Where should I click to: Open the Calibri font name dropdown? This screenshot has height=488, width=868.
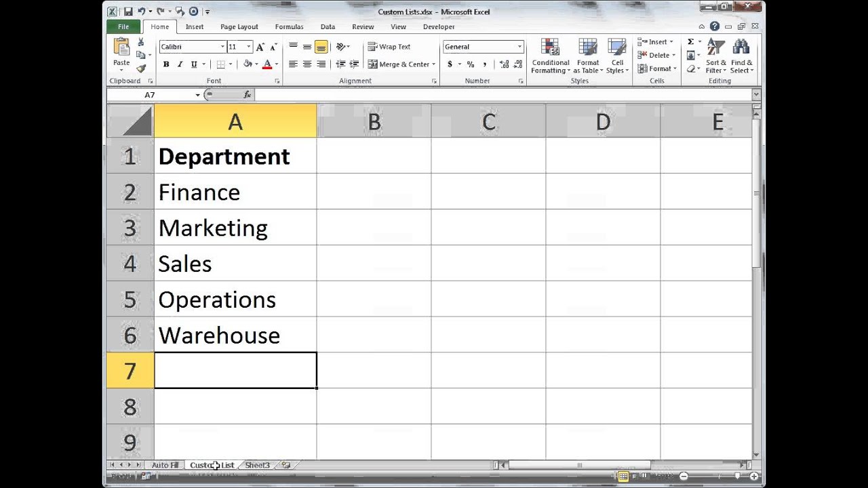[x=222, y=47]
